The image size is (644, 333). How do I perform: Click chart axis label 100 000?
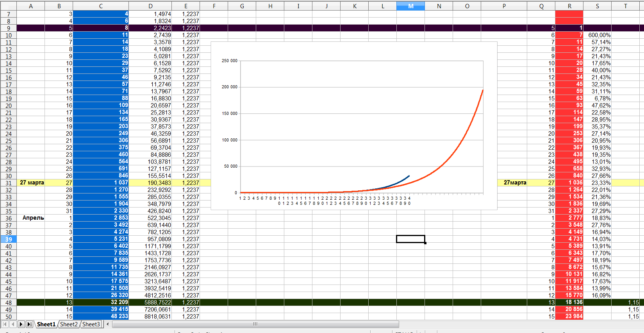[230, 140]
